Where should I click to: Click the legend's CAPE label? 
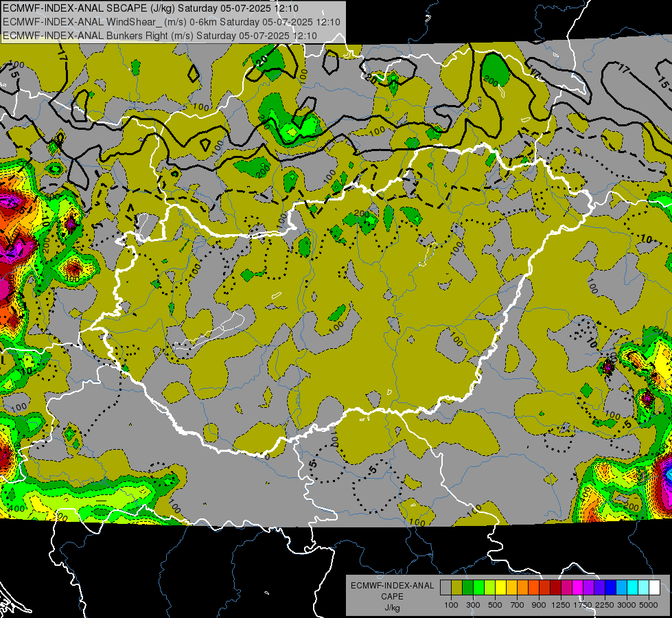(x=392, y=597)
